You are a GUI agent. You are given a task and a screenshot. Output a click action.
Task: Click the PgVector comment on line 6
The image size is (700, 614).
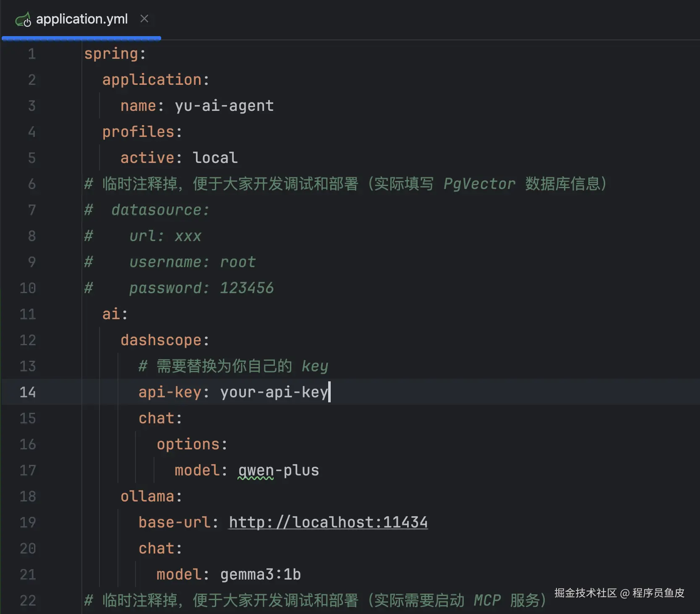(479, 184)
